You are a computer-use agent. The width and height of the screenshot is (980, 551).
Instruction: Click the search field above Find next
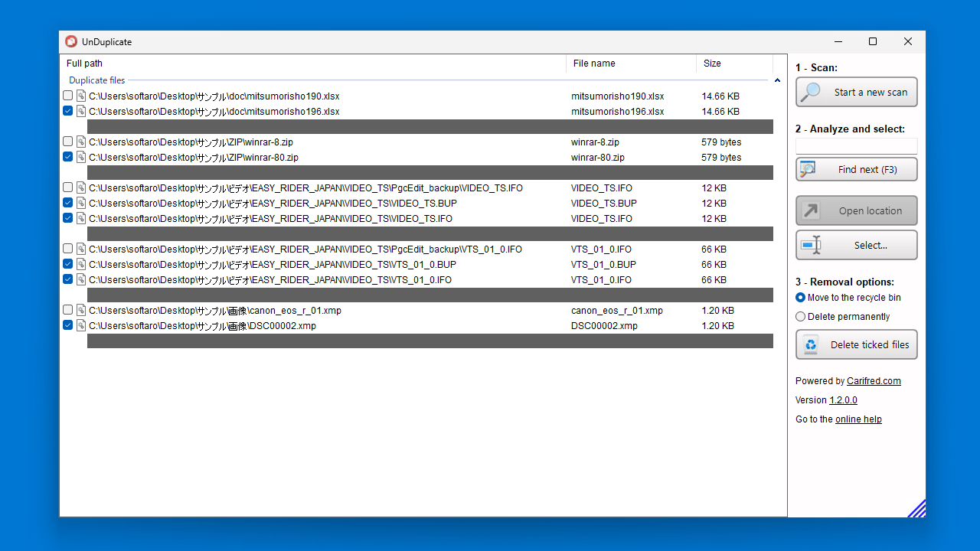tap(856, 145)
